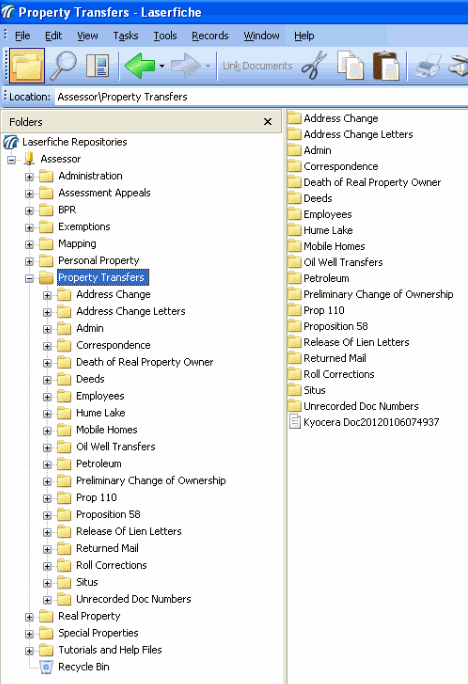The width and height of the screenshot is (468, 684).
Task: Select Tutorials and Help Files folder
Action: pyautogui.click(x=110, y=650)
